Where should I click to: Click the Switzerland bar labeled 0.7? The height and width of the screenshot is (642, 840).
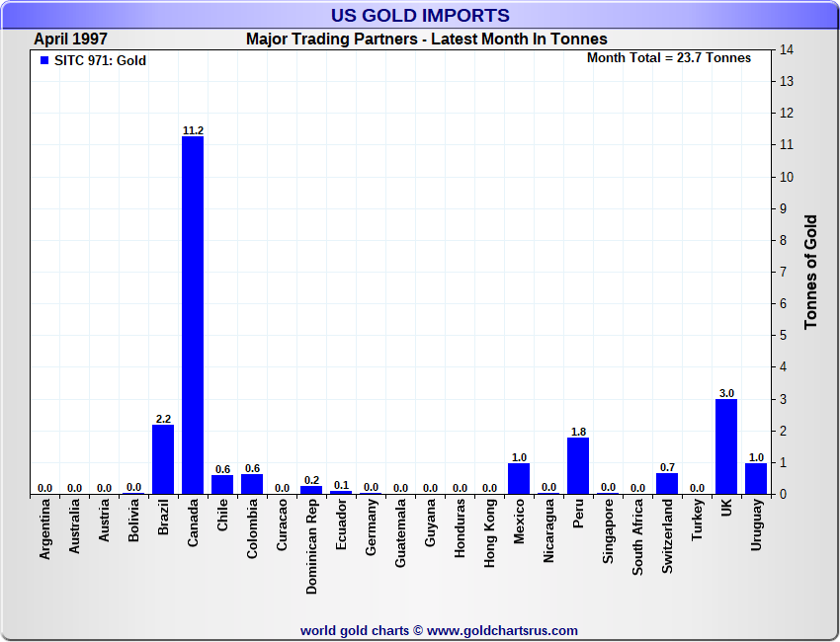point(667,483)
